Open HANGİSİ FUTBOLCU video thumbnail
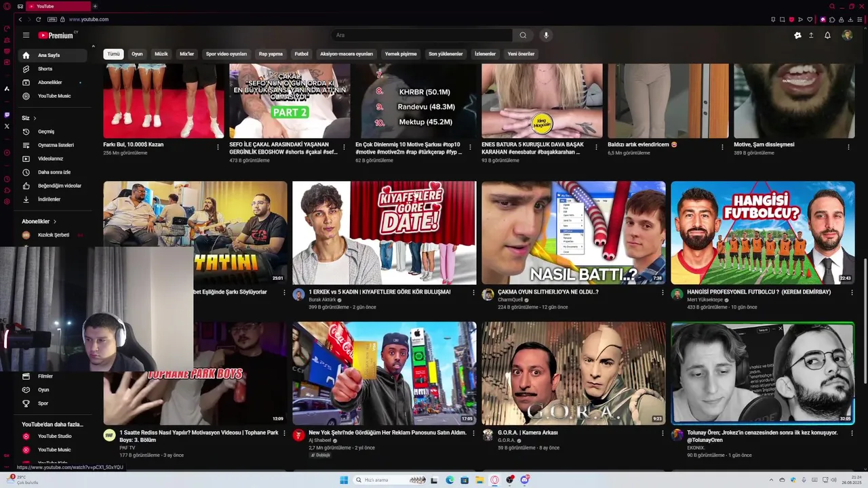Image resolution: width=868 pixels, height=488 pixels. point(763,232)
